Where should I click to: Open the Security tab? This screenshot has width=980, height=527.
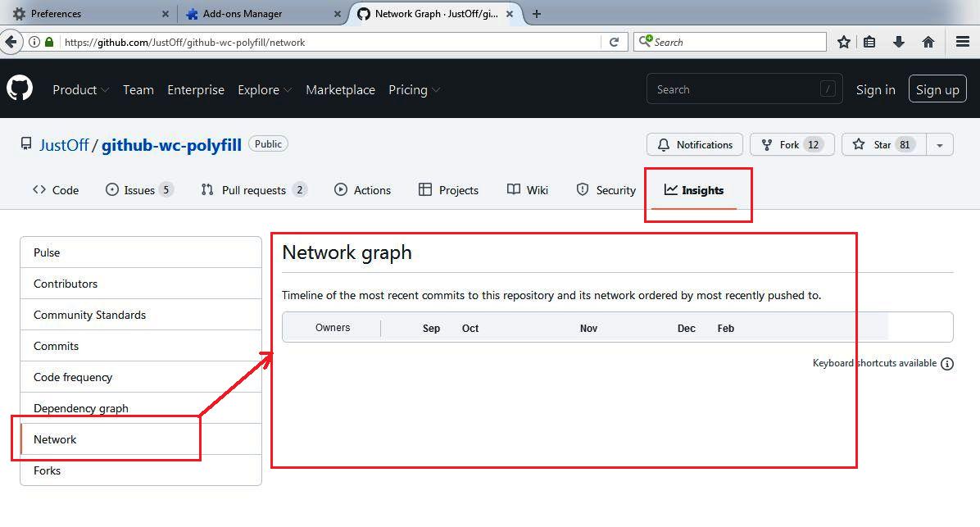coord(606,189)
